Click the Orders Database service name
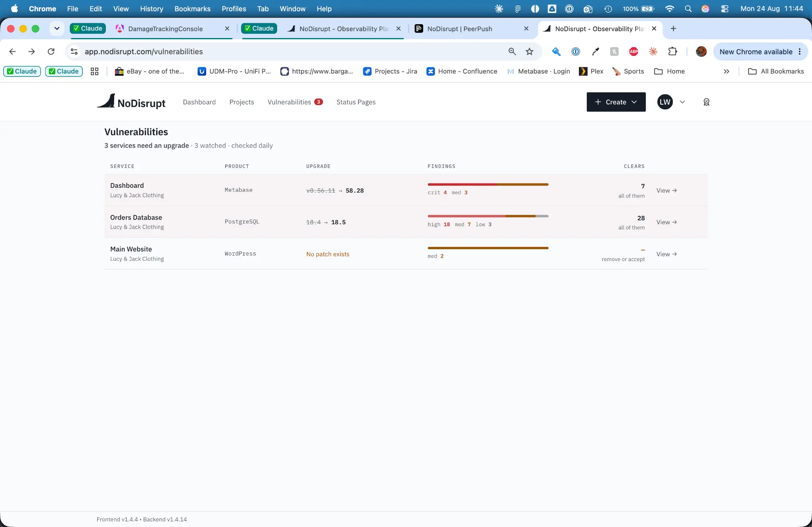The image size is (812, 527). coord(136,218)
